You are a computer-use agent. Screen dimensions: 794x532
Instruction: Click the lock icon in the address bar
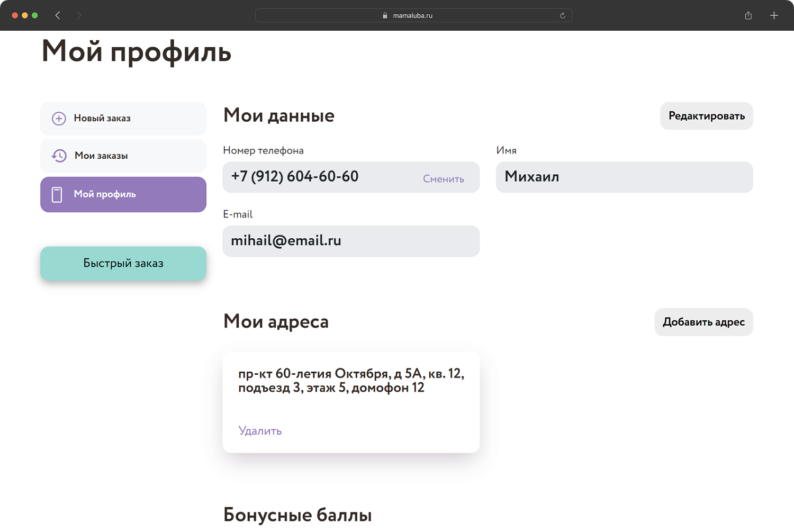[x=385, y=15]
